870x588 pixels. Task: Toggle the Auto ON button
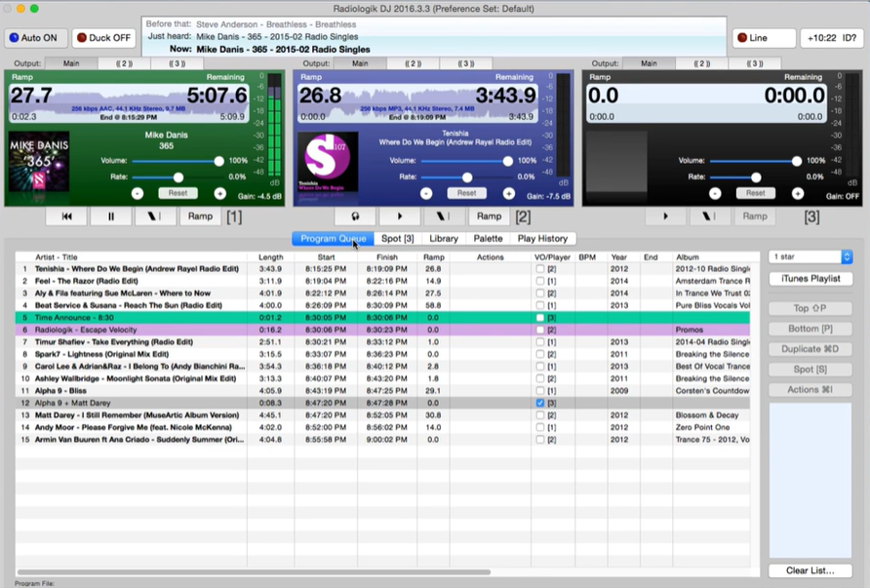(x=35, y=39)
